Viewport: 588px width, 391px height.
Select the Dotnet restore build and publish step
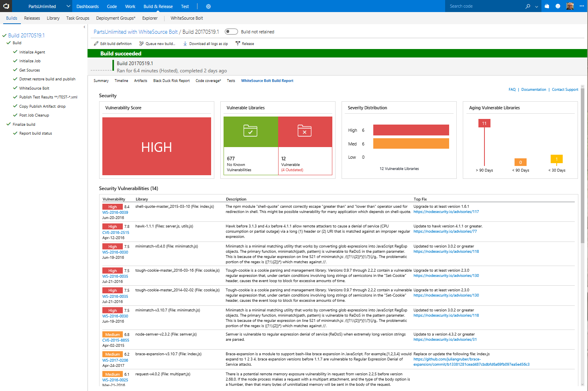click(x=47, y=79)
